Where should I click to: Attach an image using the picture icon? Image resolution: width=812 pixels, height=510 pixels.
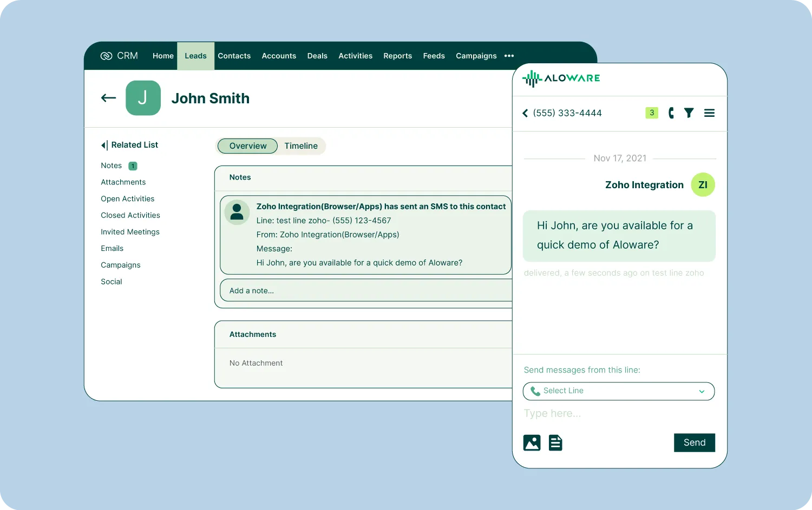[532, 443]
